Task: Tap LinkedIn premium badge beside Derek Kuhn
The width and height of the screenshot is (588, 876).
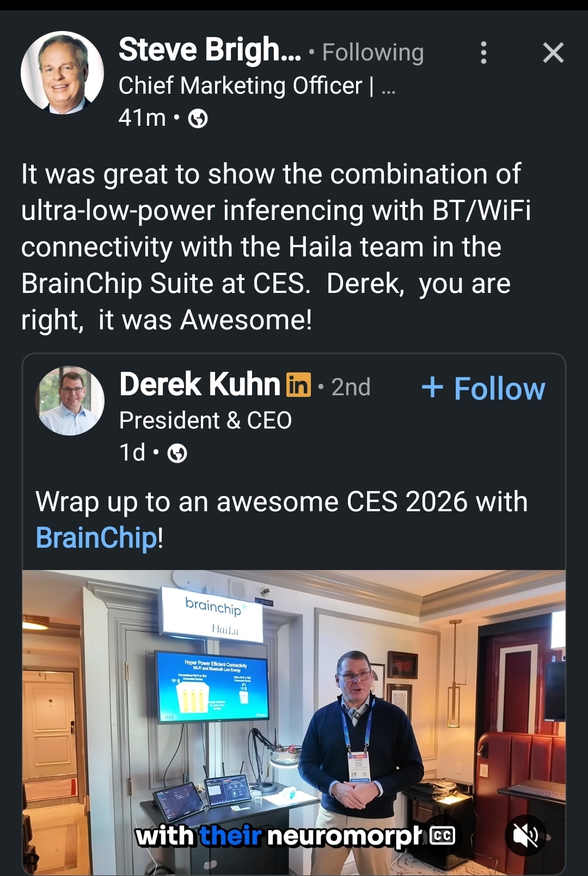Action: [298, 385]
